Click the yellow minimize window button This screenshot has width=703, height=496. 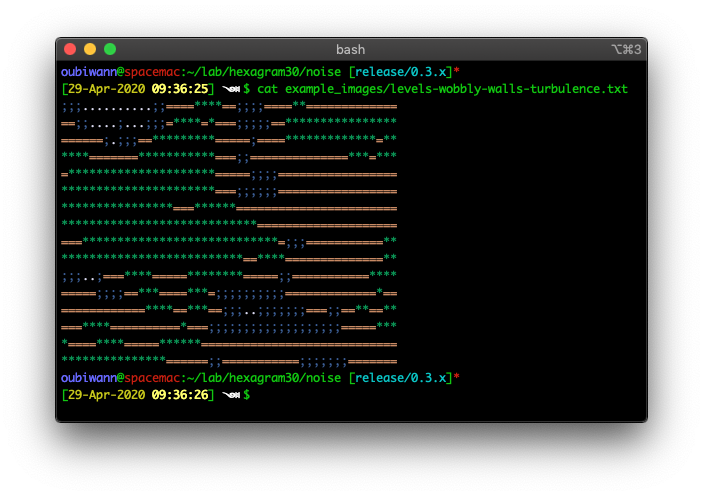90,49
